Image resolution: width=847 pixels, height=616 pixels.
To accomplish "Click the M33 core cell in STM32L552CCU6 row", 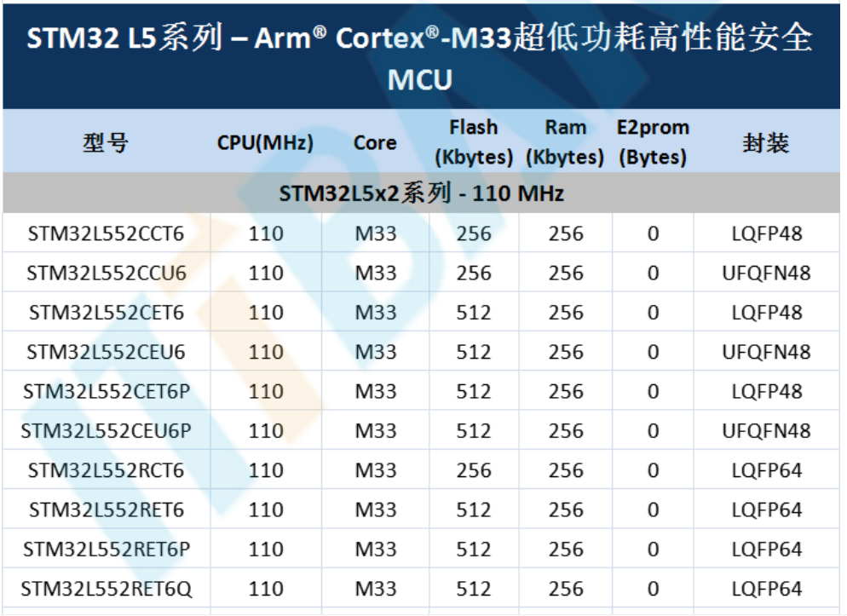I will click(x=376, y=273).
